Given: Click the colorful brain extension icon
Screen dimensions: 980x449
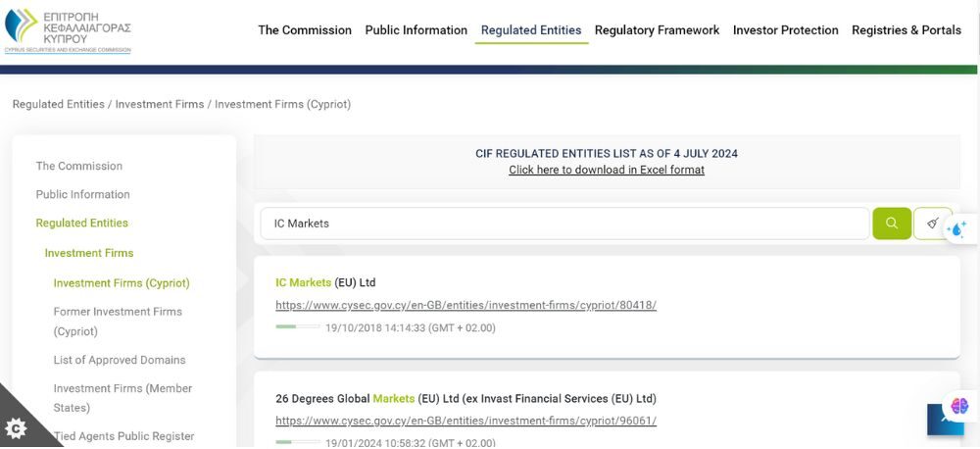Looking at the screenshot, I should click(x=958, y=406).
